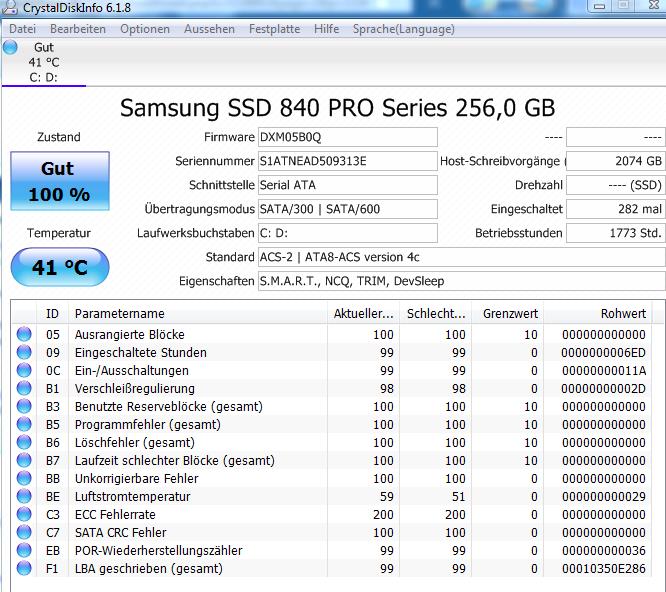Click the Rohwert column header
The height and width of the screenshot is (592, 666).
point(598,313)
